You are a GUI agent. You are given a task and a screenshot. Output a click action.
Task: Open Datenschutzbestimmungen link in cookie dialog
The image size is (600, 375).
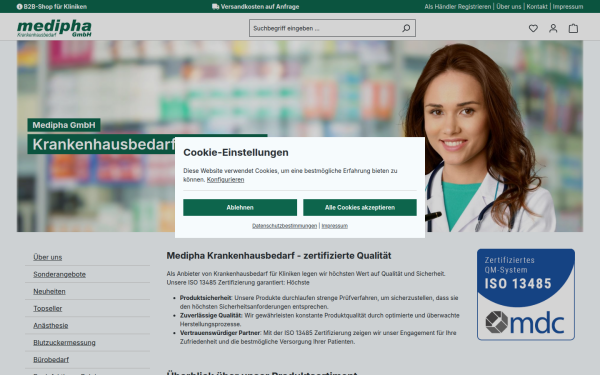point(284,226)
